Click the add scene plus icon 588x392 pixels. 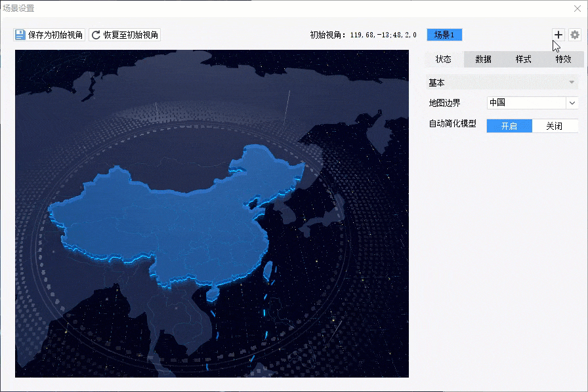pos(558,35)
